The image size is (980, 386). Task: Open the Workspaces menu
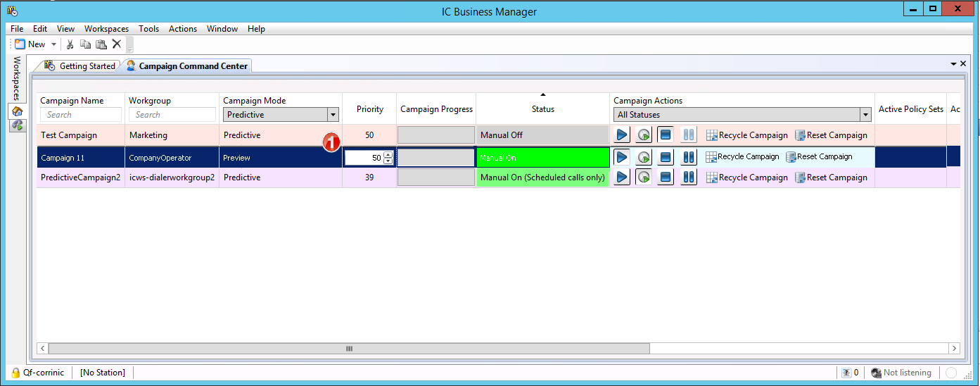coord(106,29)
